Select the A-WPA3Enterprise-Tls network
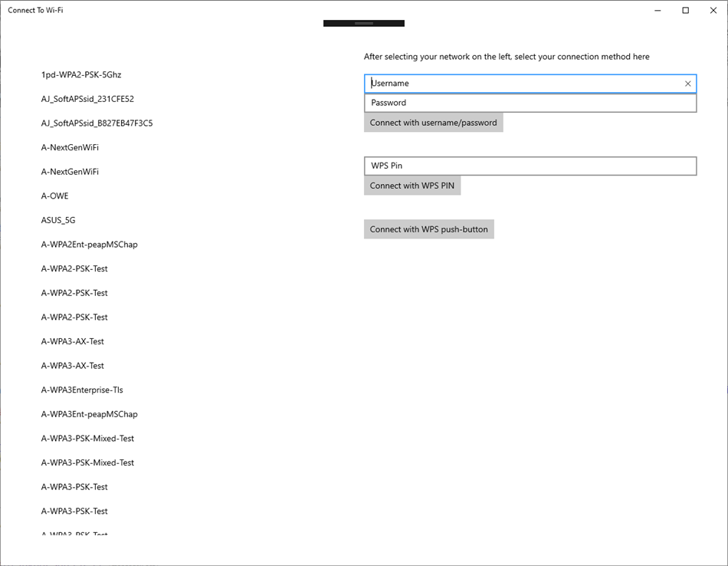The image size is (728, 566). coord(82,390)
